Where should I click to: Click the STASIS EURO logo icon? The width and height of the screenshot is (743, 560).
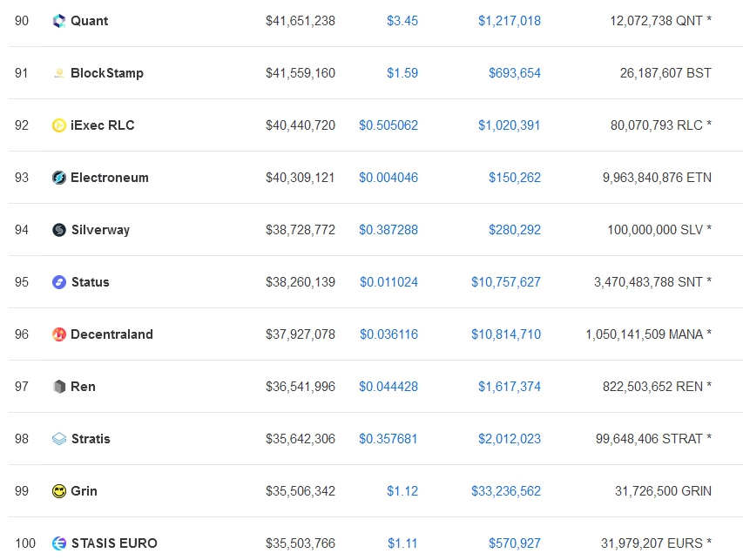click(58, 543)
